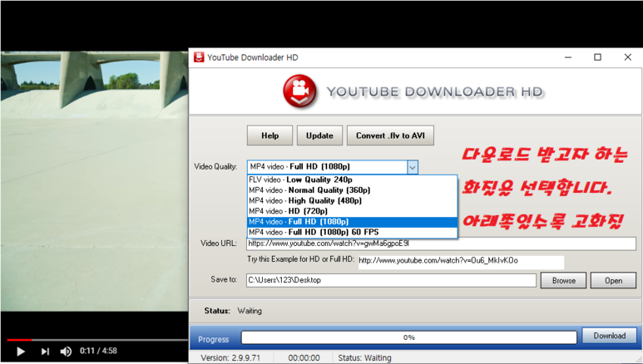Collapse the Video Quality dropdown arrow

413,167
